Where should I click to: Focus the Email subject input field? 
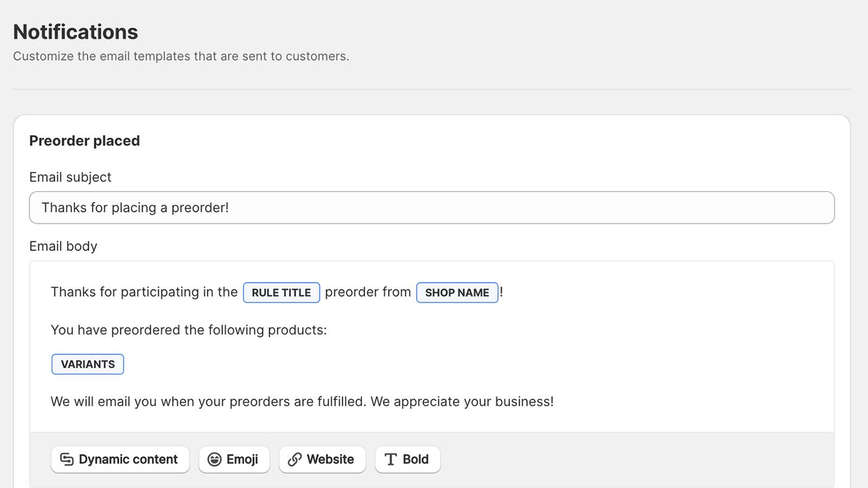tap(431, 207)
